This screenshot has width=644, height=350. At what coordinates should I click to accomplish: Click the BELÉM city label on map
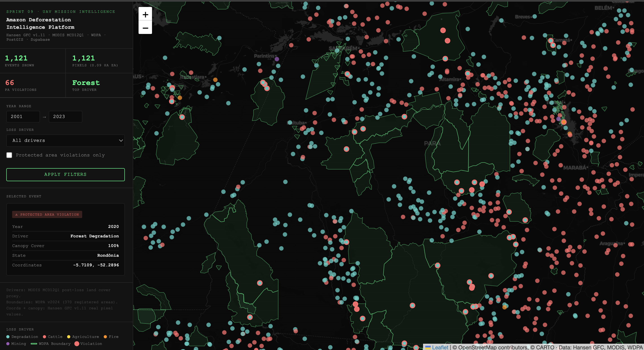[x=603, y=8]
